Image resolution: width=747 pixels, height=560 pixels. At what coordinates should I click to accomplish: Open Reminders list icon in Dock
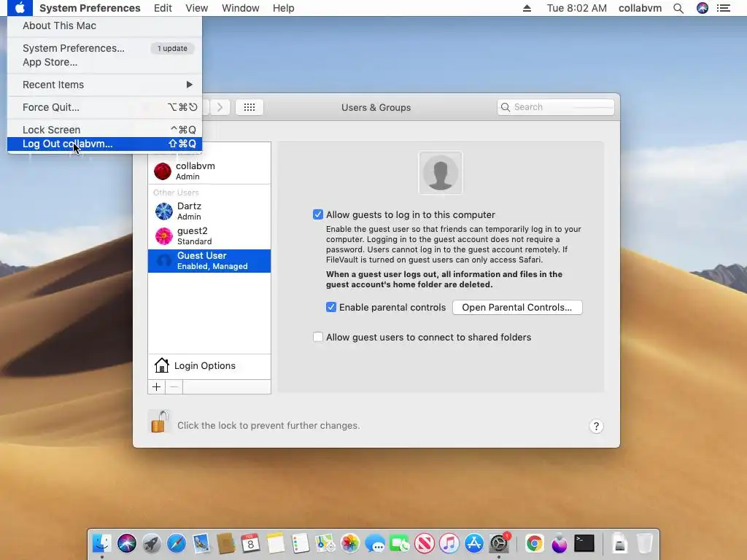point(300,543)
